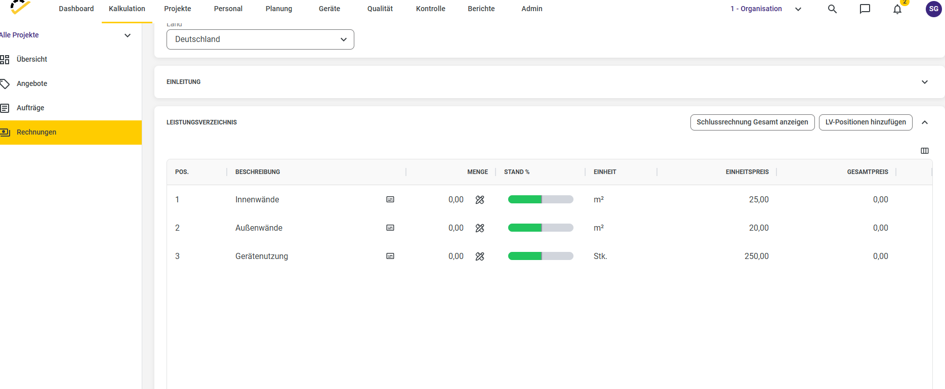Click the Aufträge list icon
The height and width of the screenshot is (389, 945).
[5, 108]
